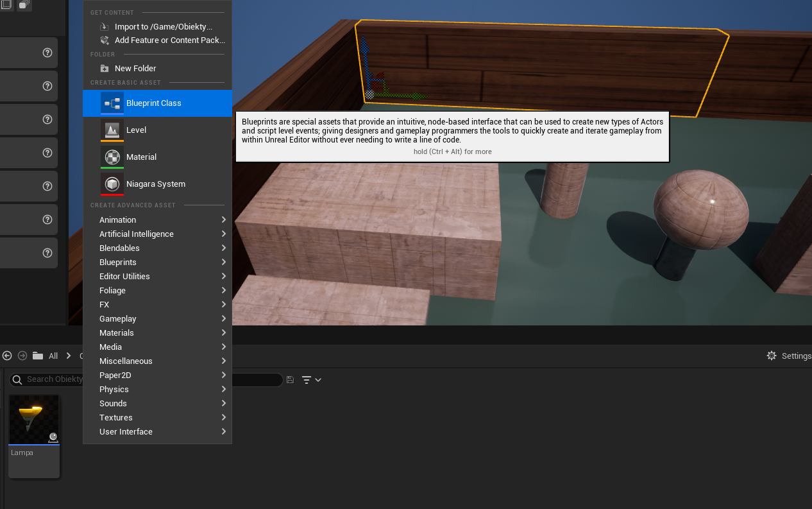
Task: Click the Level asset icon
Action: pos(112,130)
